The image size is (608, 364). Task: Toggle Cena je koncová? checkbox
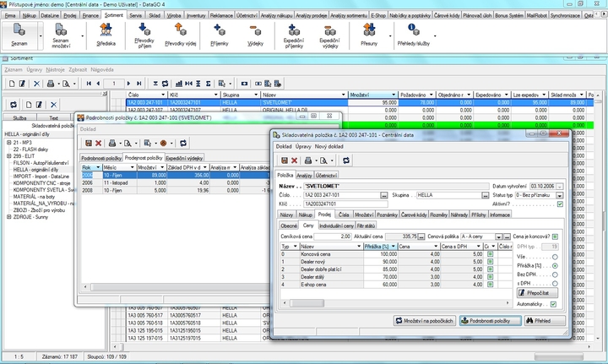555,236
